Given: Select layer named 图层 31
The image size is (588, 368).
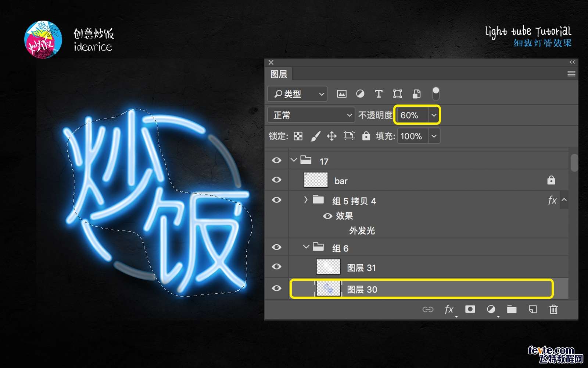Looking at the screenshot, I should [361, 268].
